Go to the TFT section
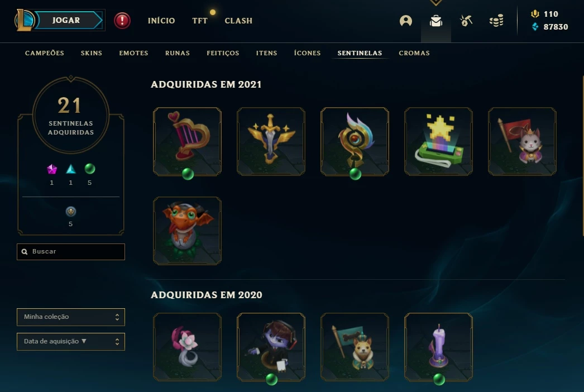The image size is (584, 392). (200, 21)
